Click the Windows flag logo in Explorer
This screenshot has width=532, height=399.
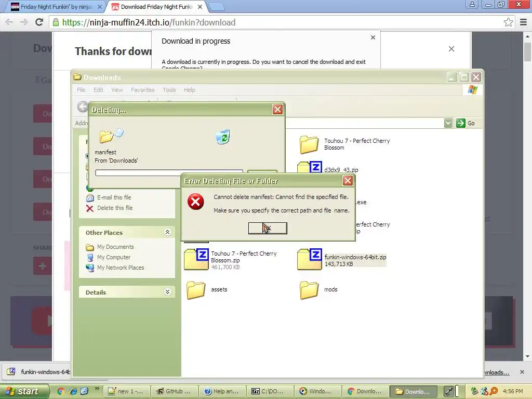[x=473, y=90]
